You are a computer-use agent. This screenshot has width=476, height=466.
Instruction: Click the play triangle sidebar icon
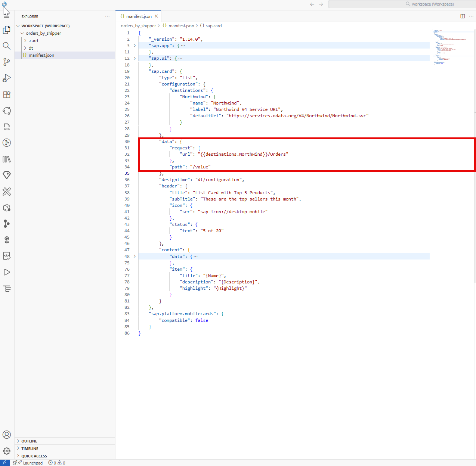[x=7, y=272]
